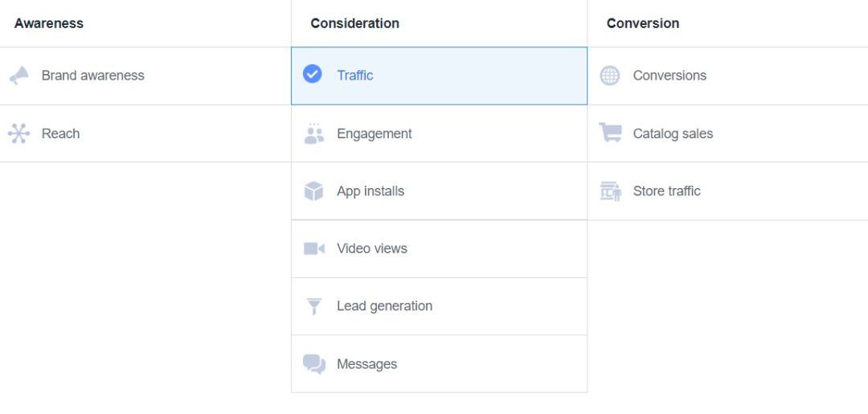Select the Brand awareness objective

[93, 76]
